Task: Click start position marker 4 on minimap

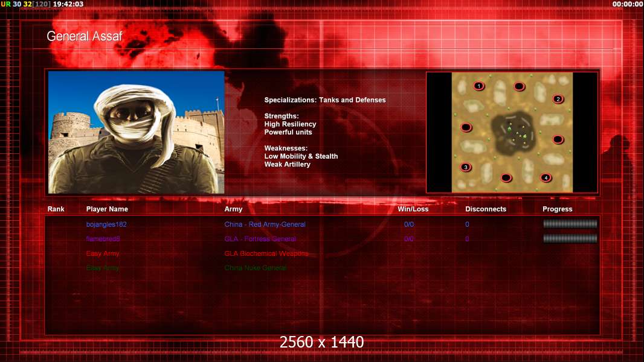Action: [546, 177]
